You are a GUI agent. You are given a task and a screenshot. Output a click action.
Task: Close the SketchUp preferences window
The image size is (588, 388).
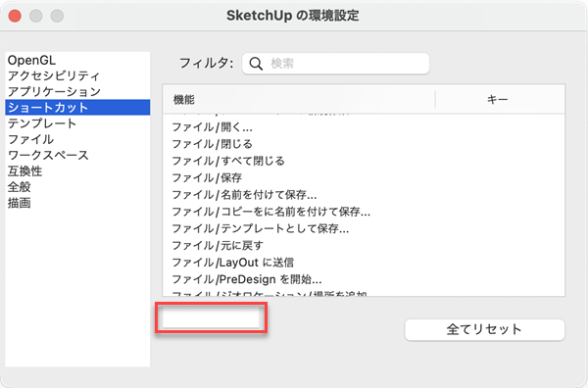[x=15, y=16]
